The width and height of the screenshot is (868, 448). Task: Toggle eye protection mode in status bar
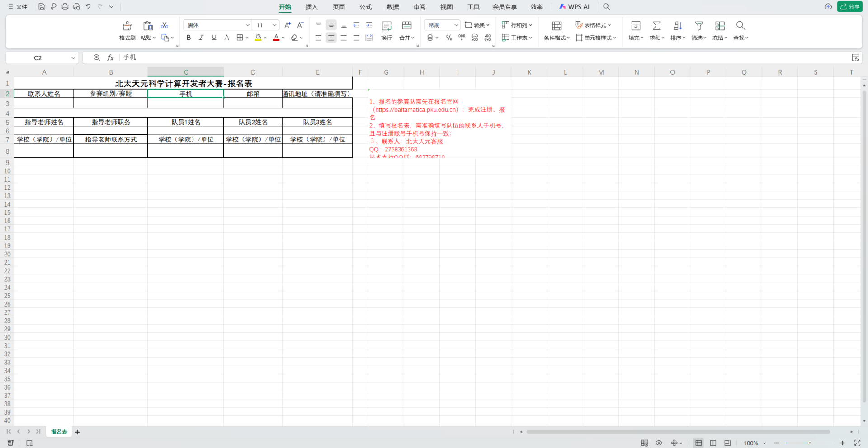659,443
